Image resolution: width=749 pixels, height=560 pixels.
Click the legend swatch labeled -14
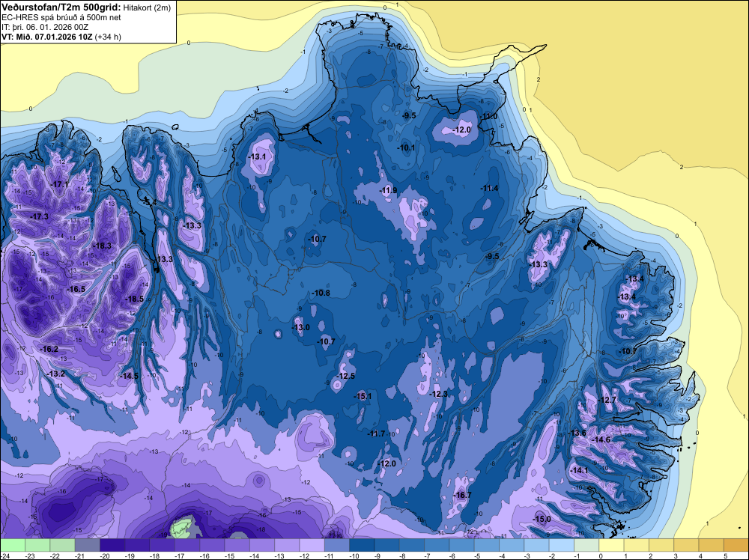coord(262,545)
